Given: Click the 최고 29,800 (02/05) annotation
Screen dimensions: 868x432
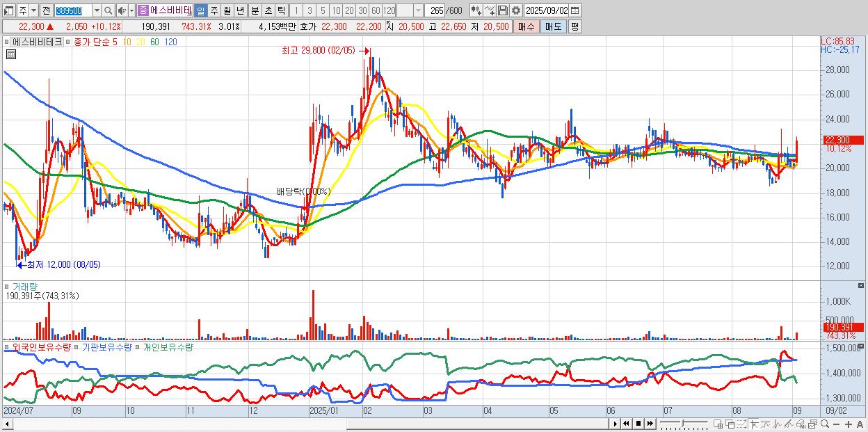Looking at the screenshot, I should point(318,50).
